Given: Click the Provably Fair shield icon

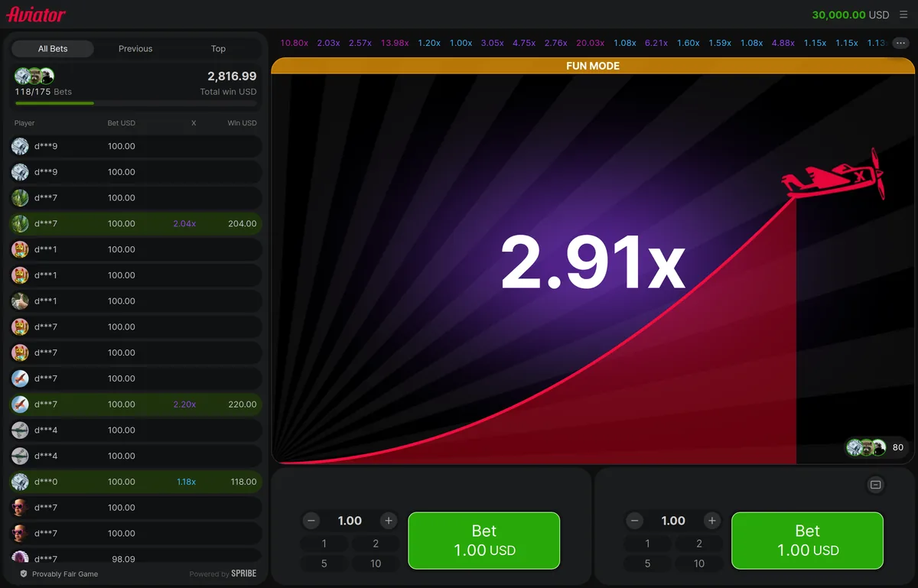Looking at the screenshot, I should point(24,573).
